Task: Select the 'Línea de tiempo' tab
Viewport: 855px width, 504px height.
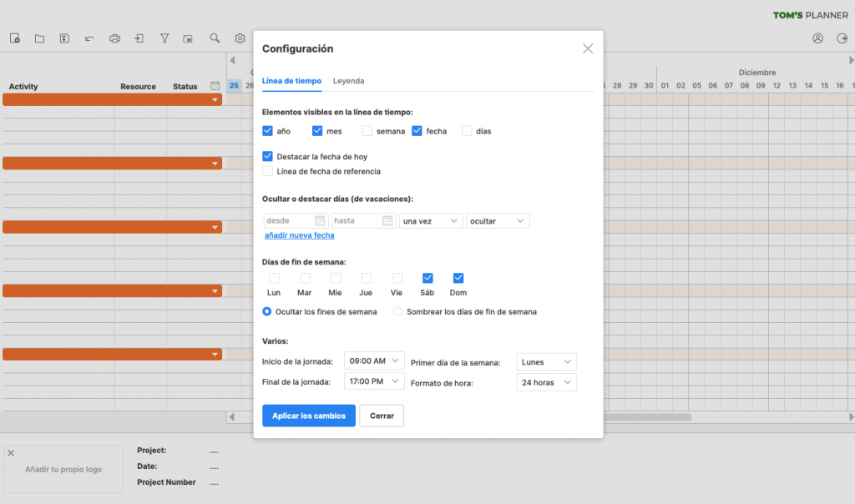Action: 291,81
